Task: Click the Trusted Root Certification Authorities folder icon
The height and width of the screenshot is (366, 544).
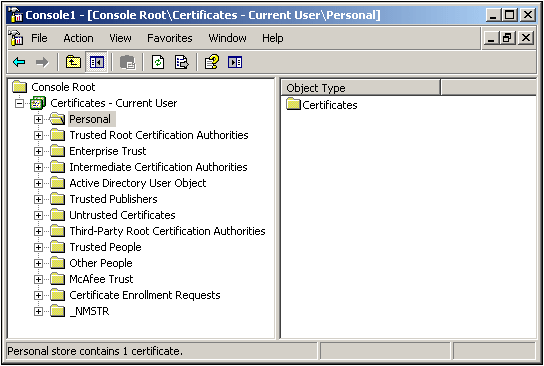Action: [x=57, y=135]
